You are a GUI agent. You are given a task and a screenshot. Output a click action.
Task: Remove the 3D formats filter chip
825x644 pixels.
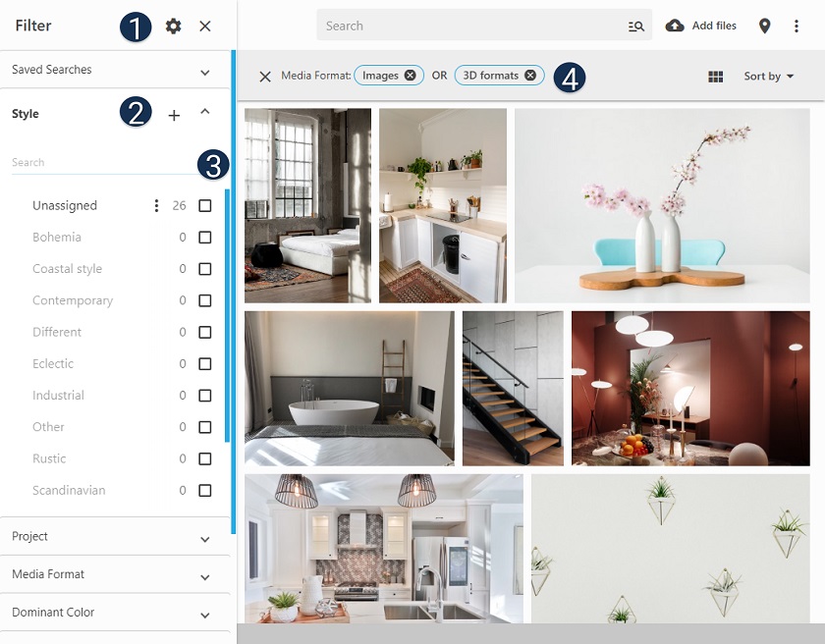point(530,76)
